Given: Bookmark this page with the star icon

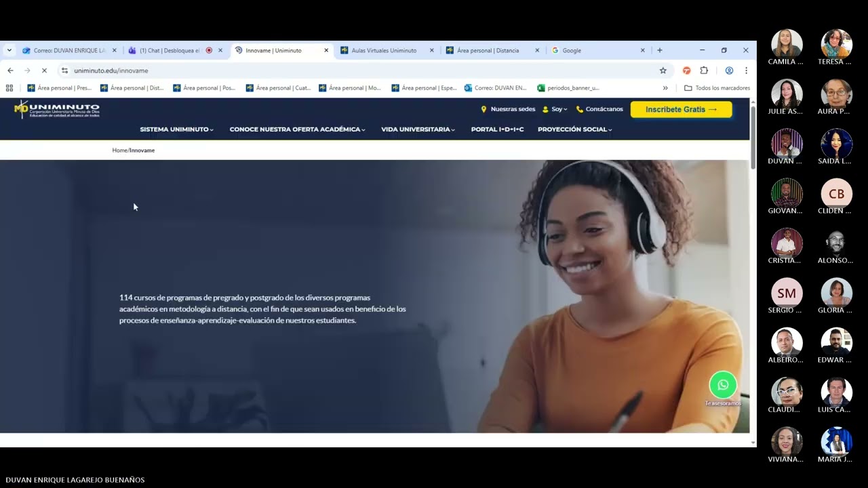Looking at the screenshot, I should point(663,70).
